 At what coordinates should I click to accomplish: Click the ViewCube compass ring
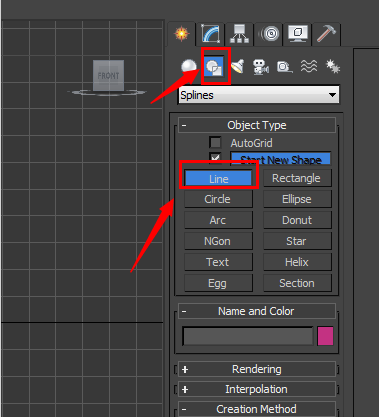point(107,93)
